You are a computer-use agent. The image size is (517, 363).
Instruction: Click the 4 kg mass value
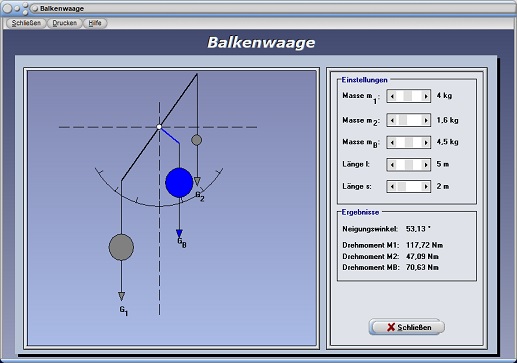click(x=444, y=96)
